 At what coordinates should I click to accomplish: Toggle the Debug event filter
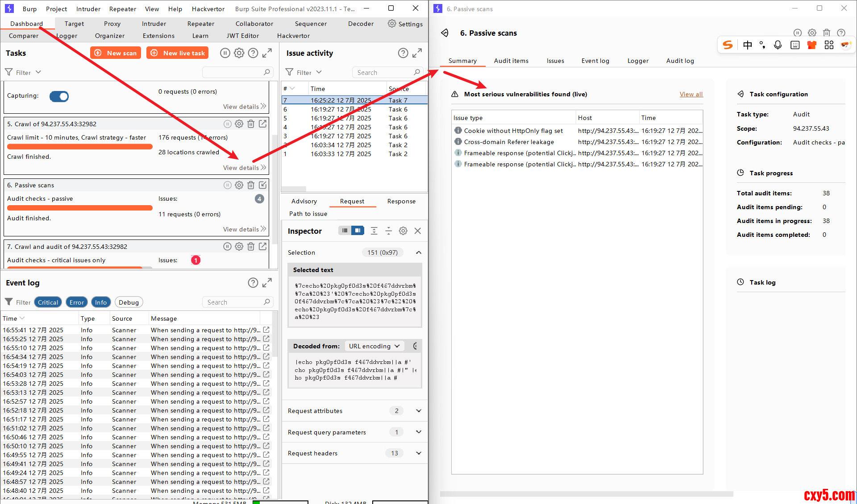tap(129, 302)
